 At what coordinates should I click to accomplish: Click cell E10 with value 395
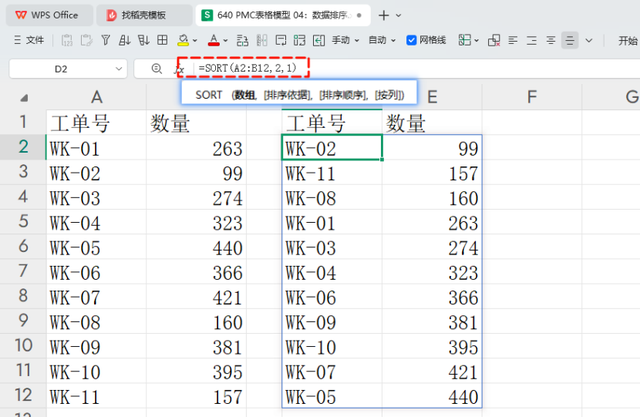coord(432,346)
